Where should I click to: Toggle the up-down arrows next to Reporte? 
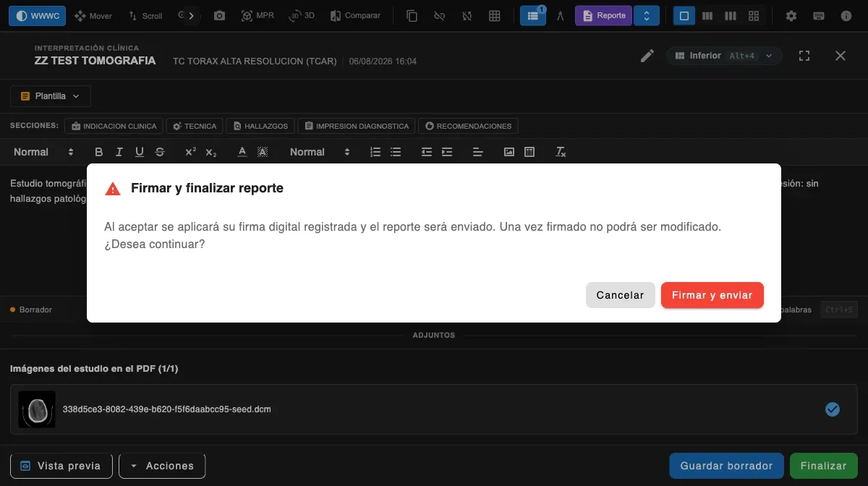[x=647, y=15]
